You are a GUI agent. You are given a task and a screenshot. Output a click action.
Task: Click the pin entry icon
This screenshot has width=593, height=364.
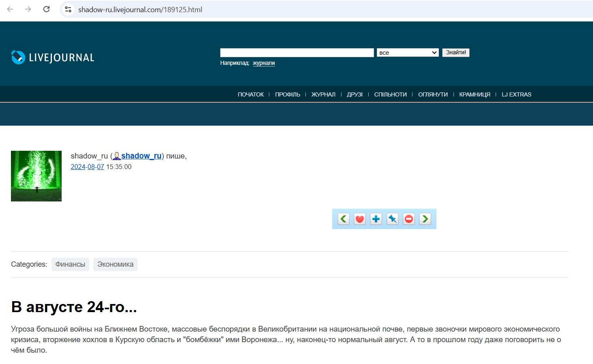point(392,219)
